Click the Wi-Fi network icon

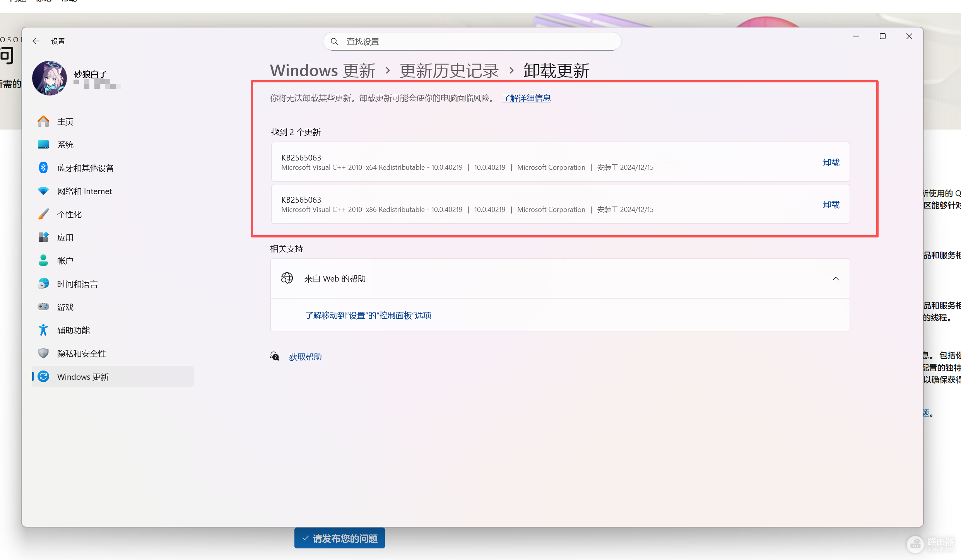click(43, 191)
